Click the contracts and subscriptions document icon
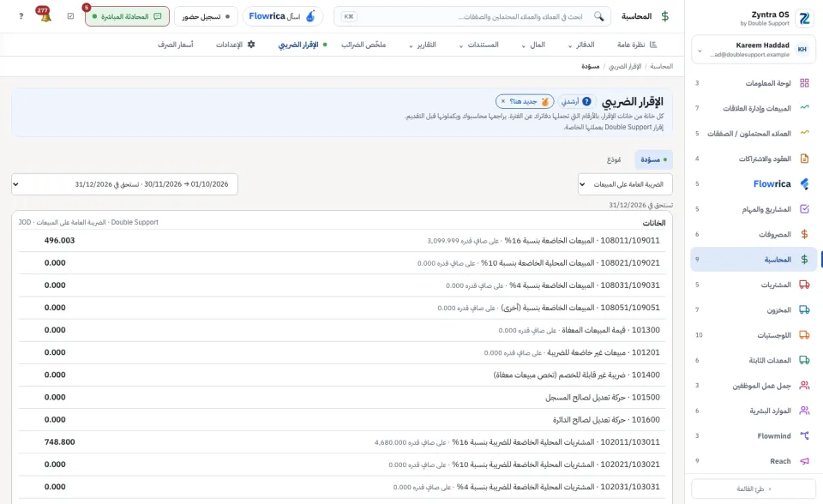The width and height of the screenshot is (823, 504). click(804, 159)
